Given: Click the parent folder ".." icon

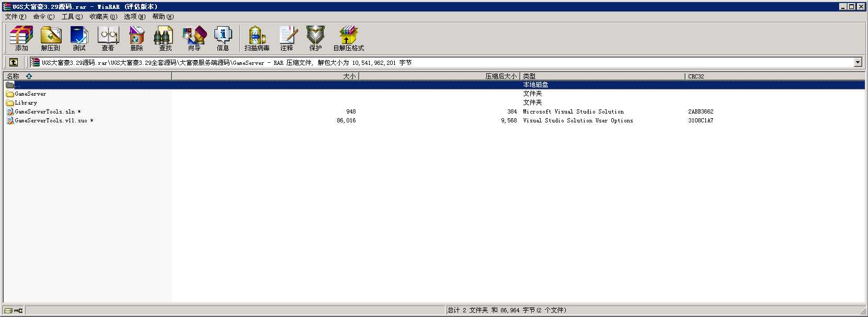Looking at the screenshot, I should point(10,85).
